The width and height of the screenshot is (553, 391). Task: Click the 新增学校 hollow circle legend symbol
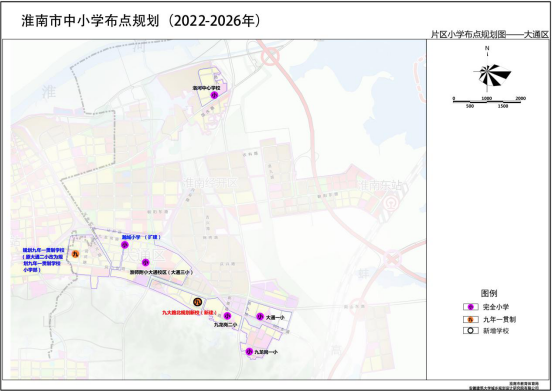pyautogui.click(x=470, y=331)
